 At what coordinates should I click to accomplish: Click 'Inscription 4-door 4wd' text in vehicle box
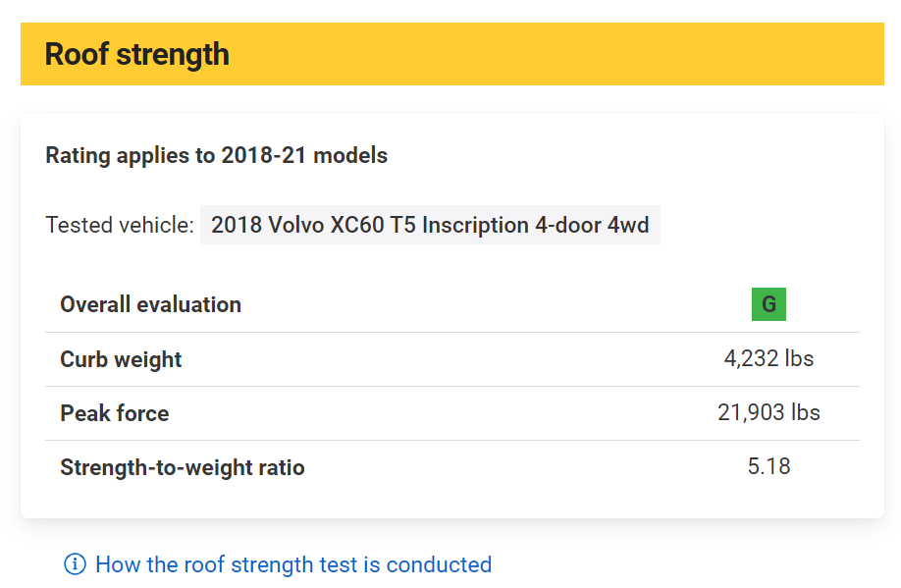coord(536,225)
